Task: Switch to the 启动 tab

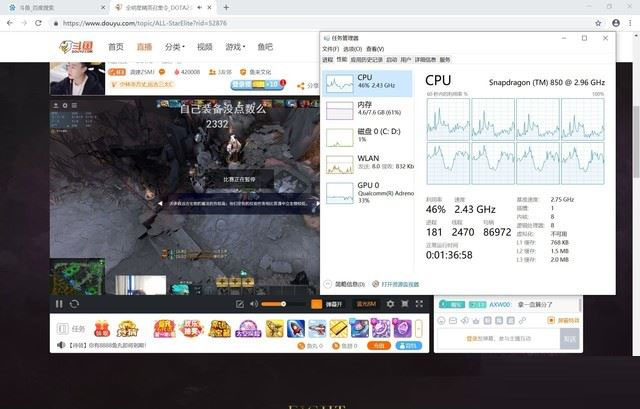Action: 391,60
